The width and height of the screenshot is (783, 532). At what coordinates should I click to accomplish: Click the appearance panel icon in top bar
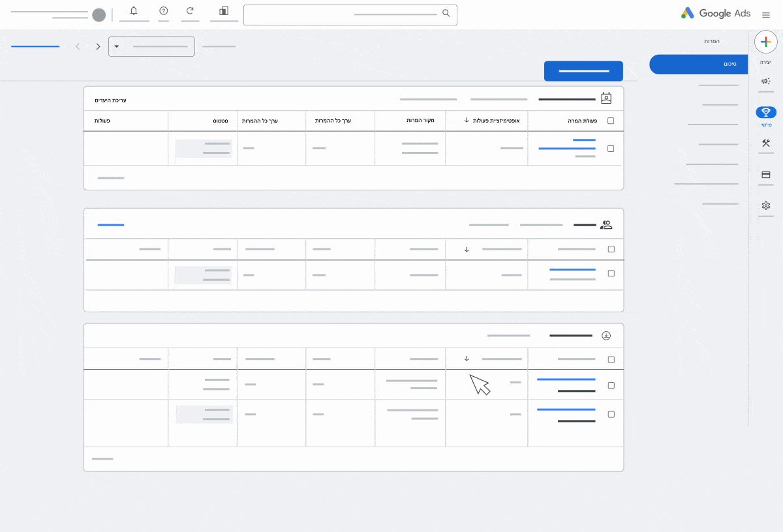point(224,11)
